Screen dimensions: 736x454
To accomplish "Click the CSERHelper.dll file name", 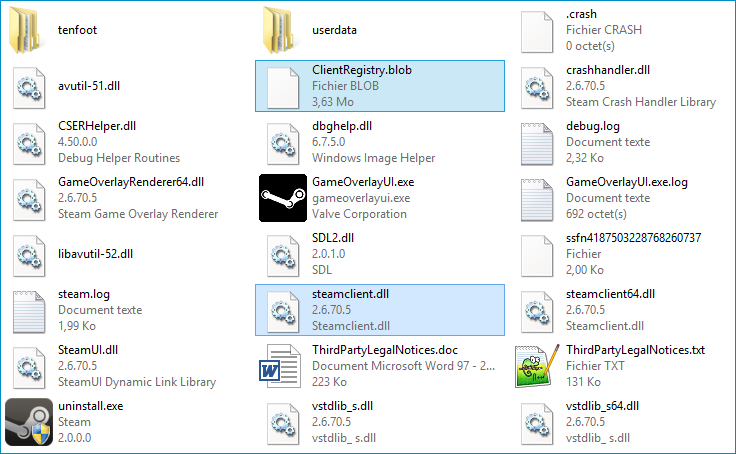I will 97,126.
